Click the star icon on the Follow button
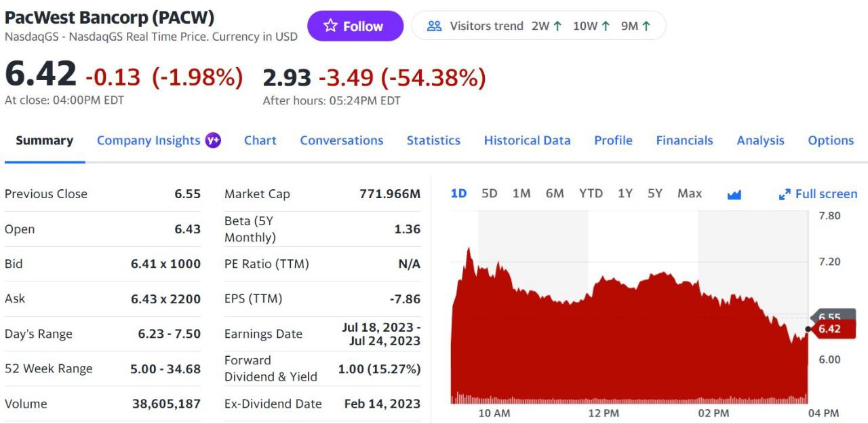The width and height of the screenshot is (868, 424). [330, 26]
